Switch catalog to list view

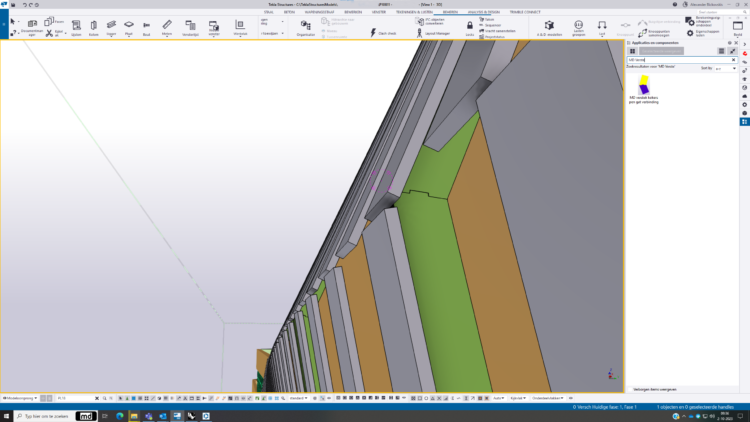click(x=721, y=51)
